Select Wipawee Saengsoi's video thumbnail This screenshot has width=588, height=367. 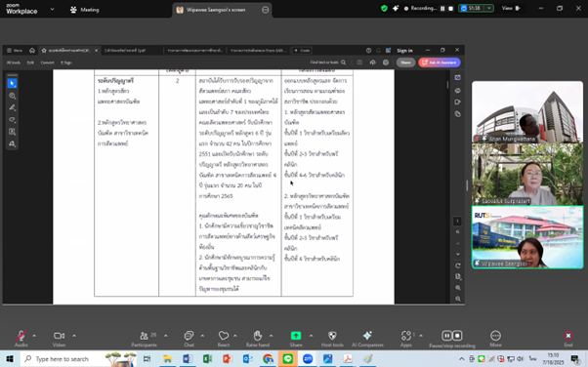(527, 237)
